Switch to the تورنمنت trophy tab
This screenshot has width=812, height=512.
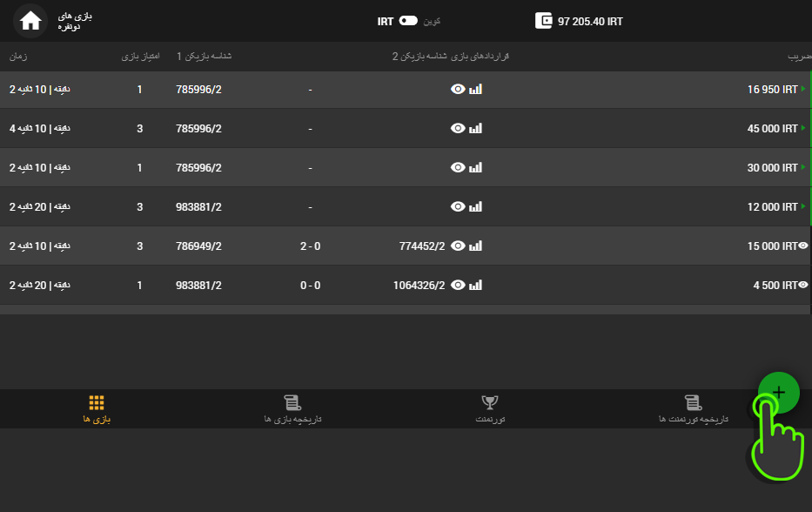click(490, 408)
